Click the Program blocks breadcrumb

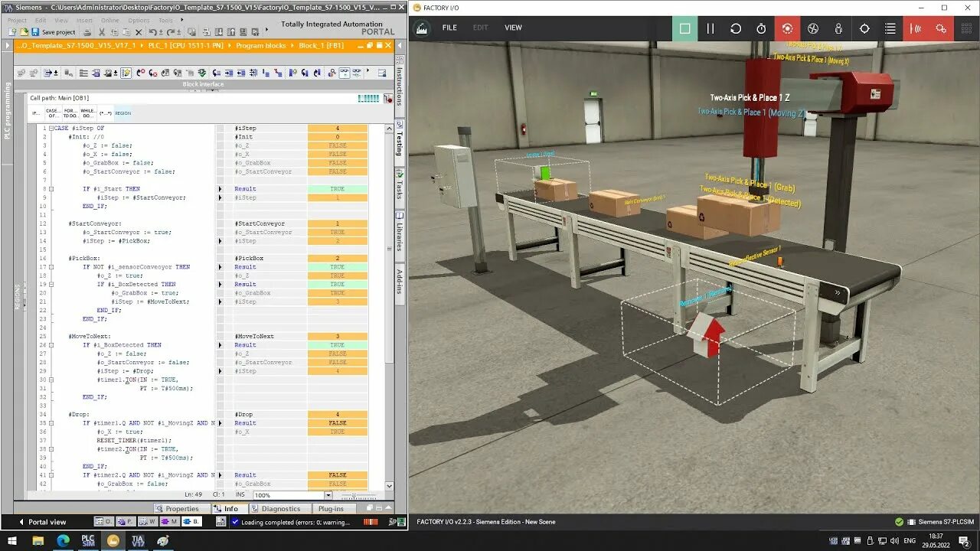(x=260, y=46)
